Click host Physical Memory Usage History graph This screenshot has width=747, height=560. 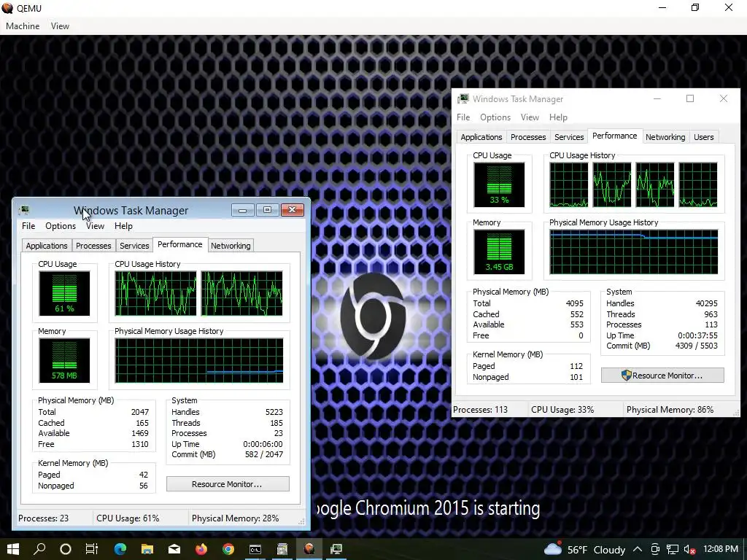[x=634, y=252]
